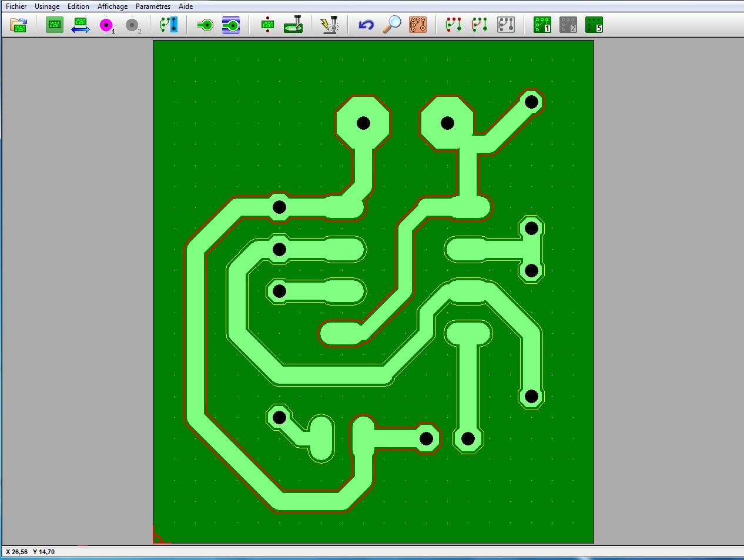Click the magnifying glass zoom tool
The image size is (744, 560).
point(392,25)
